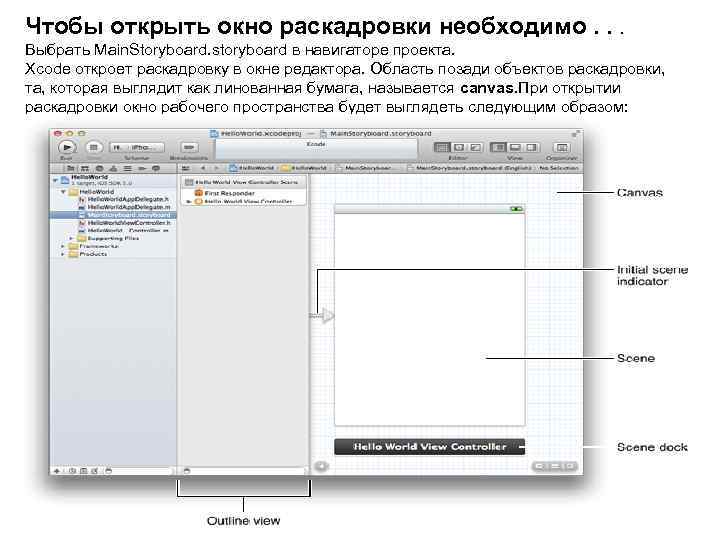720x540 pixels.
Task: Click MainStoryboard segment in jump bar
Action: (365, 168)
